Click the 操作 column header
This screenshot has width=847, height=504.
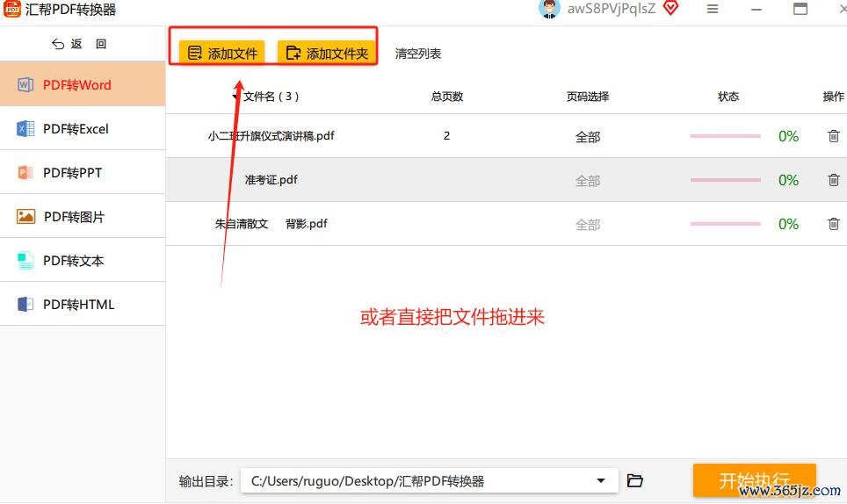point(833,97)
